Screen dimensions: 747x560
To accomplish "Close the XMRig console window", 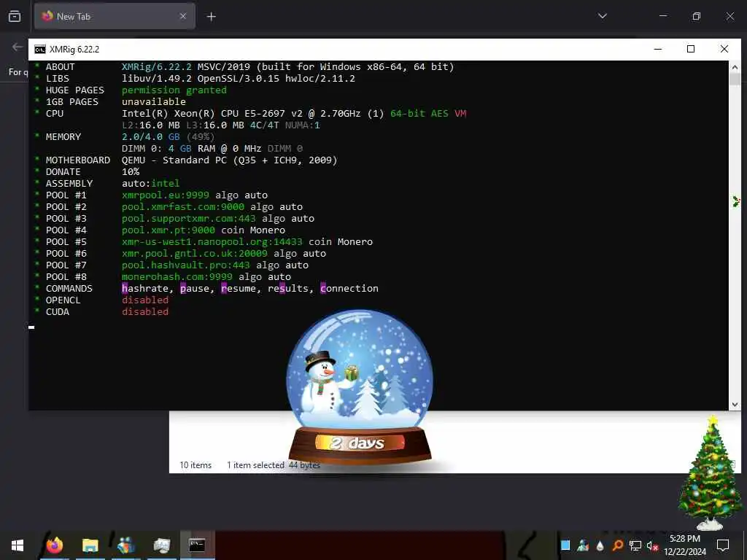I will (724, 49).
